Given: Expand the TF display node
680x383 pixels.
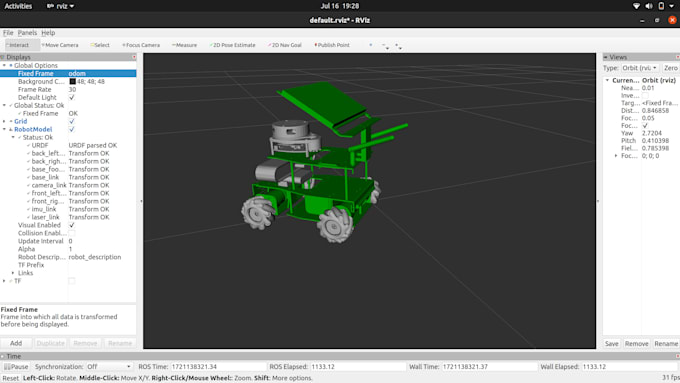Looking at the screenshot, I should click(x=4, y=281).
